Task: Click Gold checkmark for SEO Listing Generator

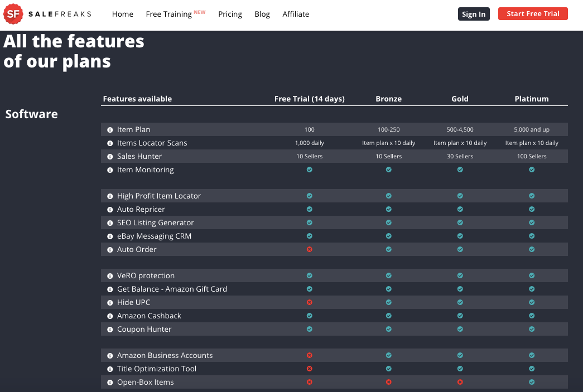Action: tap(460, 222)
